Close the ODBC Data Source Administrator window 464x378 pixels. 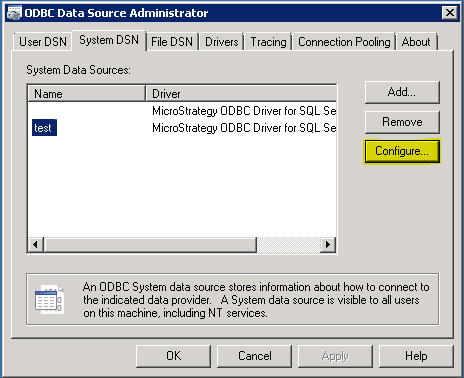coord(450,13)
